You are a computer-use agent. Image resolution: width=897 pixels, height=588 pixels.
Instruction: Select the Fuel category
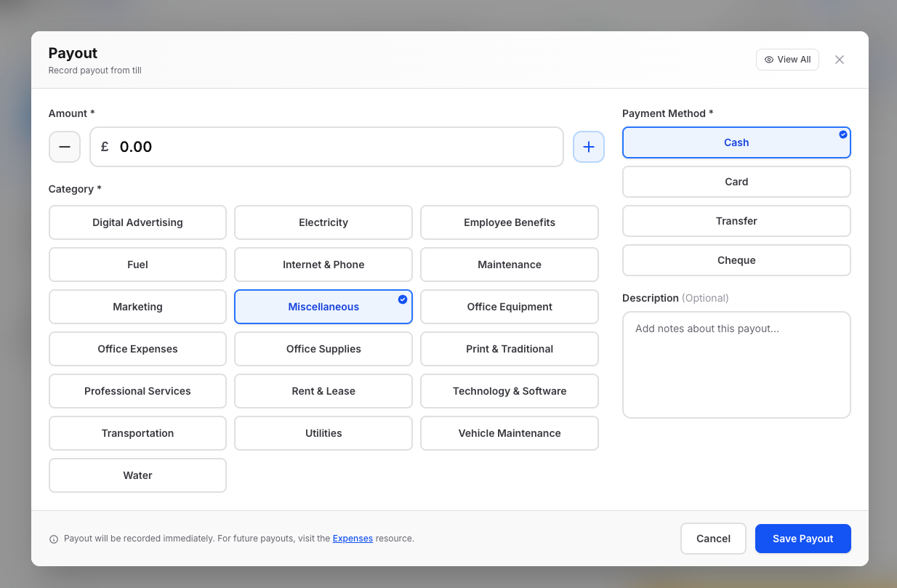(x=137, y=265)
